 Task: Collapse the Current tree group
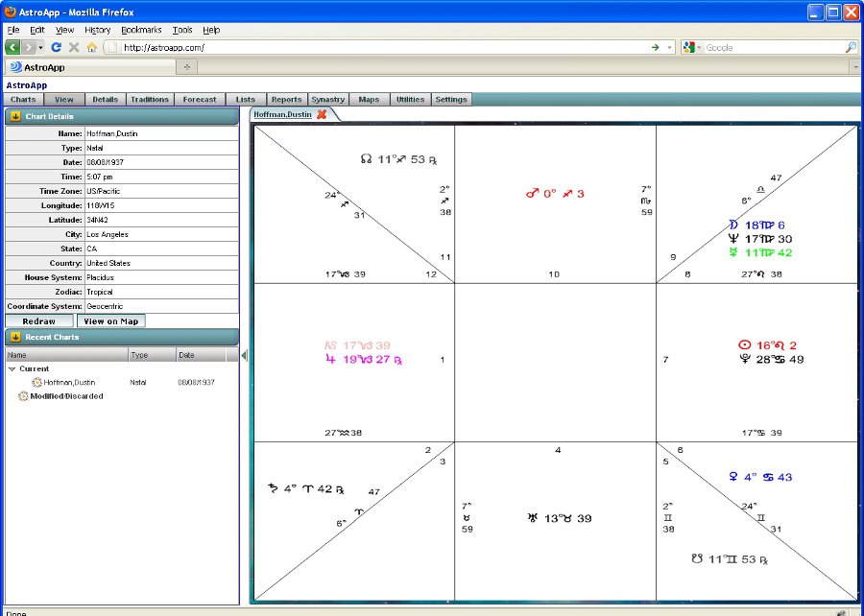point(12,368)
